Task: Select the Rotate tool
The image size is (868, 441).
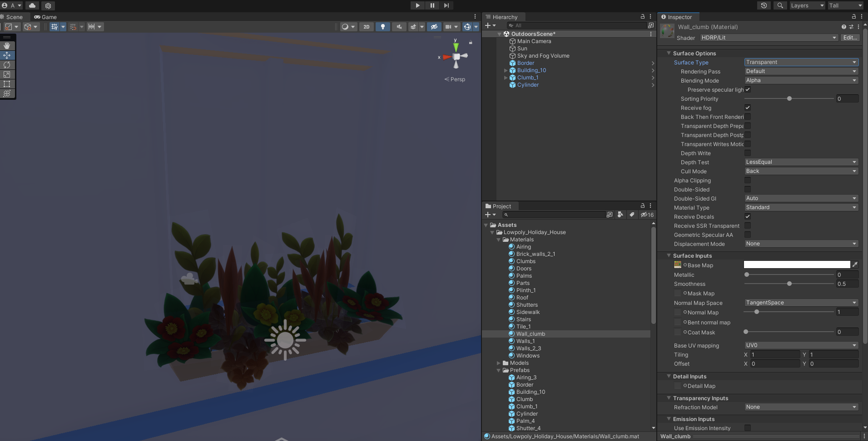Action: tap(7, 65)
